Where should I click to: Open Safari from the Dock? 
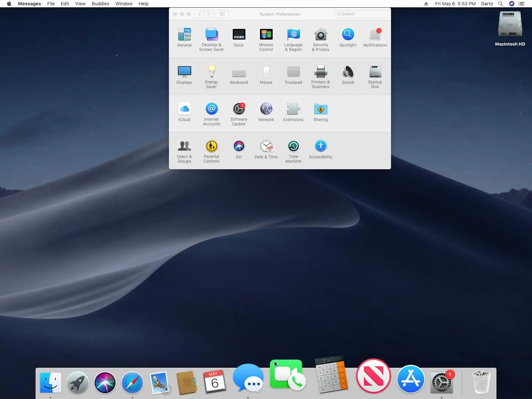click(132, 383)
